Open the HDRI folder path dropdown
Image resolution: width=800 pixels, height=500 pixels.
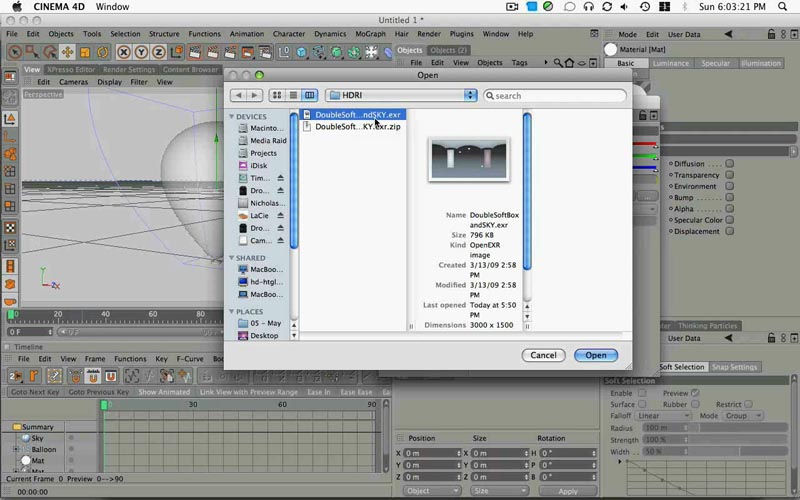click(x=401, y=95)
